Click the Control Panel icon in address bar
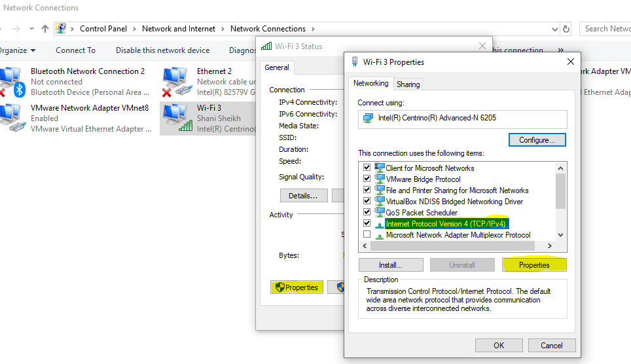 [x=61, y=28]
